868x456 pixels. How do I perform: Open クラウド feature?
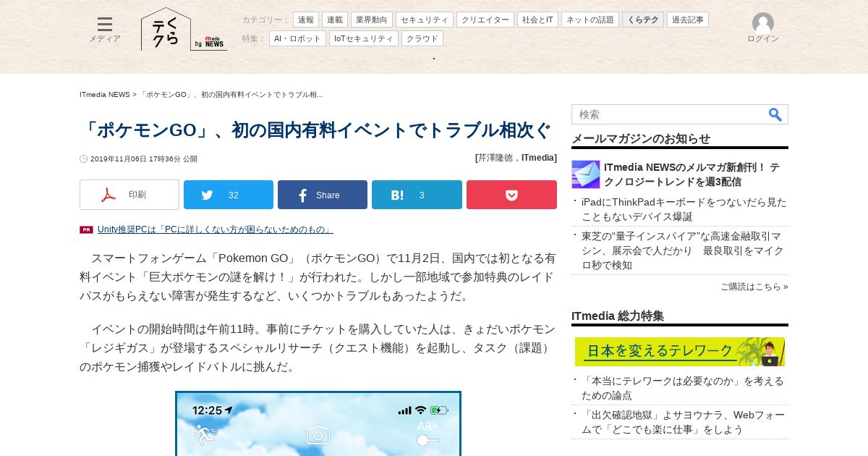coord(422,38)
